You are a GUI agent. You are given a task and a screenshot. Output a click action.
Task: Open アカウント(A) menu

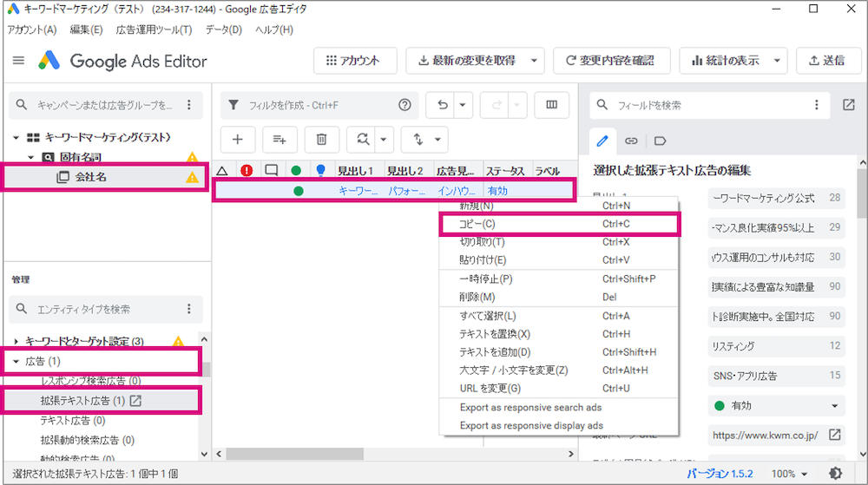[x=32, y=29]
